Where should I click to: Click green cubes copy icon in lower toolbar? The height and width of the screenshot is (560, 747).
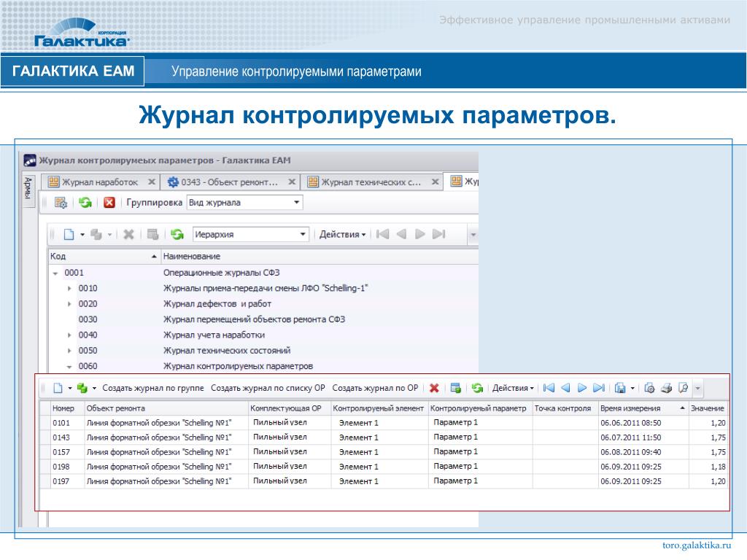point(82,388)
